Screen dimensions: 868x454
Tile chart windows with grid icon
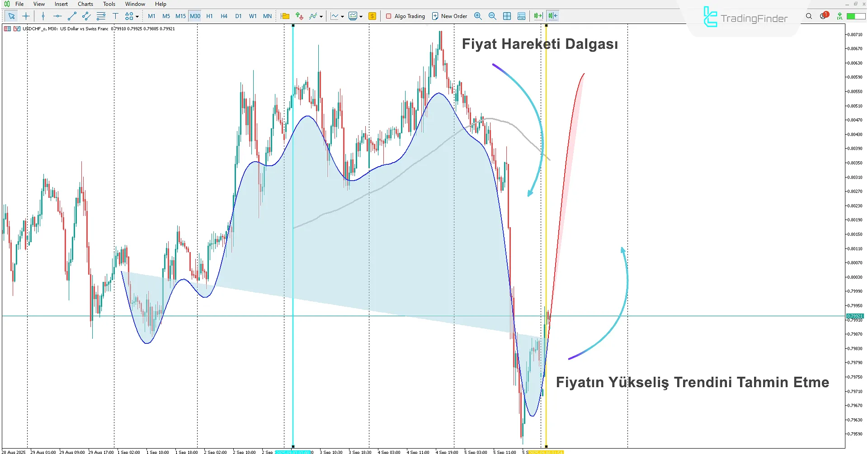pos(507,16)
